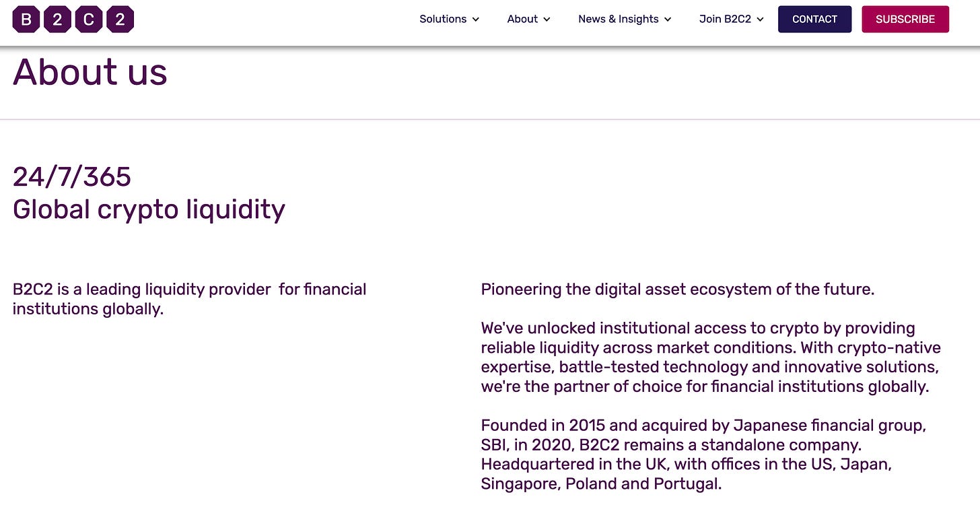Click the "About us" page heading
The width and height of the screenshot is (980, 505).
90,71
